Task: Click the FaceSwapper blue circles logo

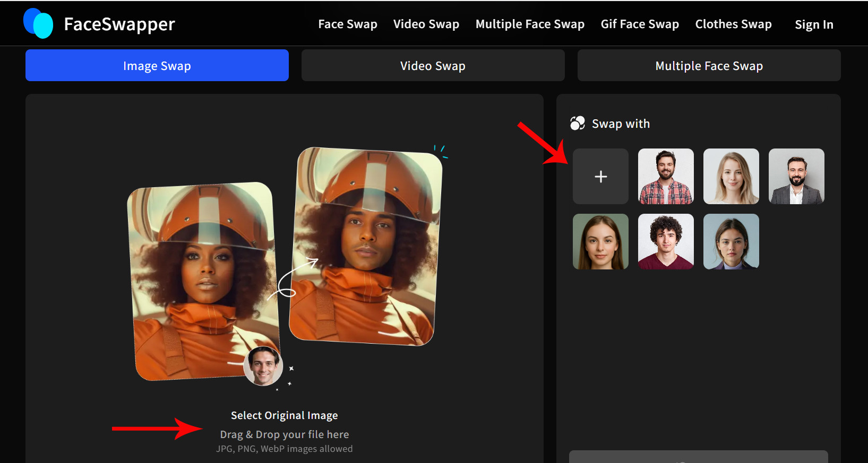Action: 38,23
